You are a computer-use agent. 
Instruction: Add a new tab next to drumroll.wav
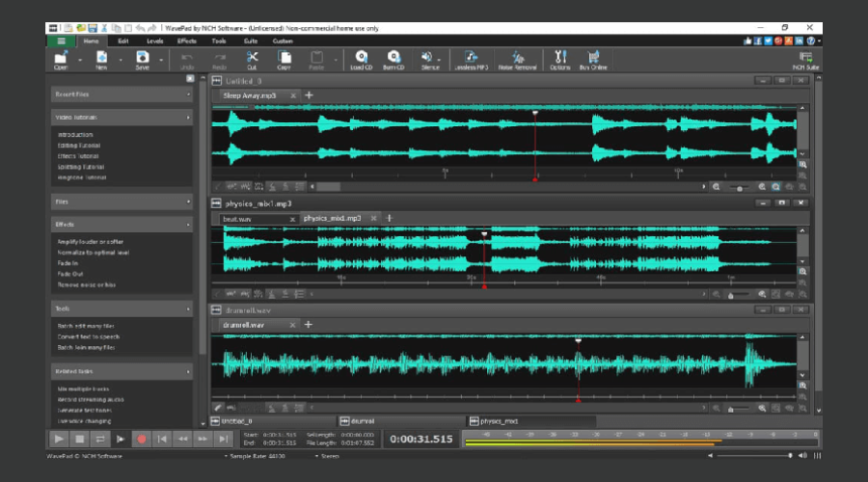coord(309,325)
